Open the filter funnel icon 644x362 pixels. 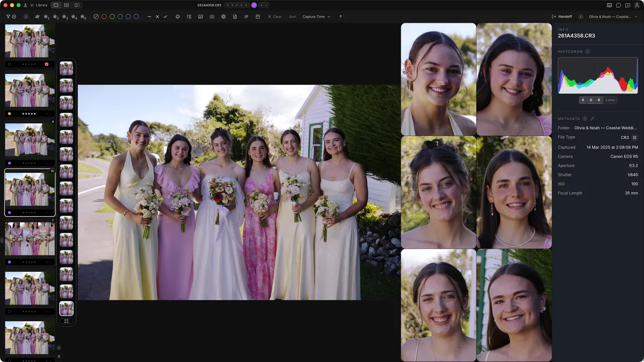[x=8, y=17]
